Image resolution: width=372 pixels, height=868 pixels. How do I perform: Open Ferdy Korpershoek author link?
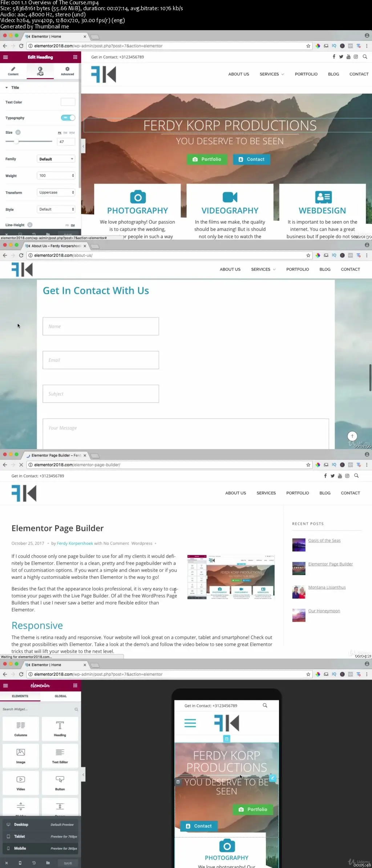(x=75, y=543)
